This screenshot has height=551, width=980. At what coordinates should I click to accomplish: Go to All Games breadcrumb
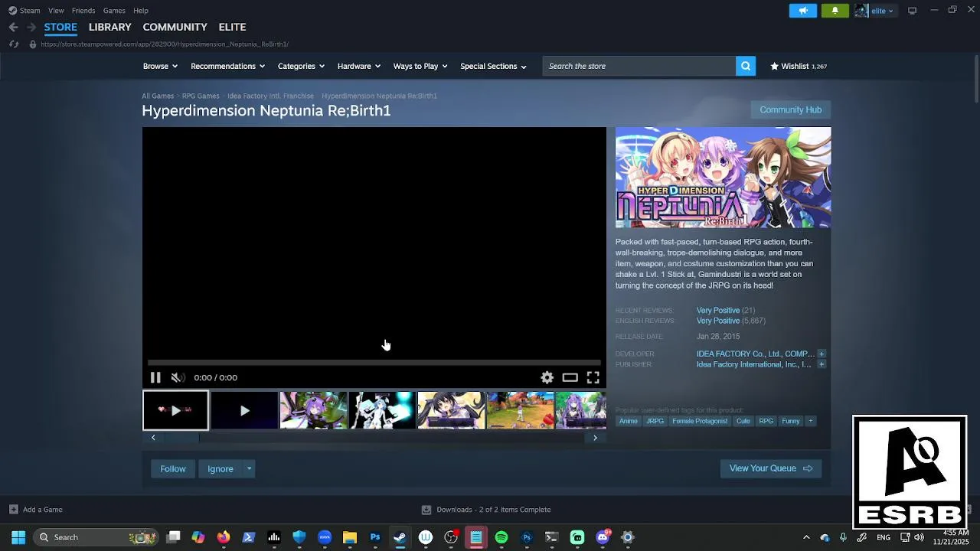coord(158,96)
